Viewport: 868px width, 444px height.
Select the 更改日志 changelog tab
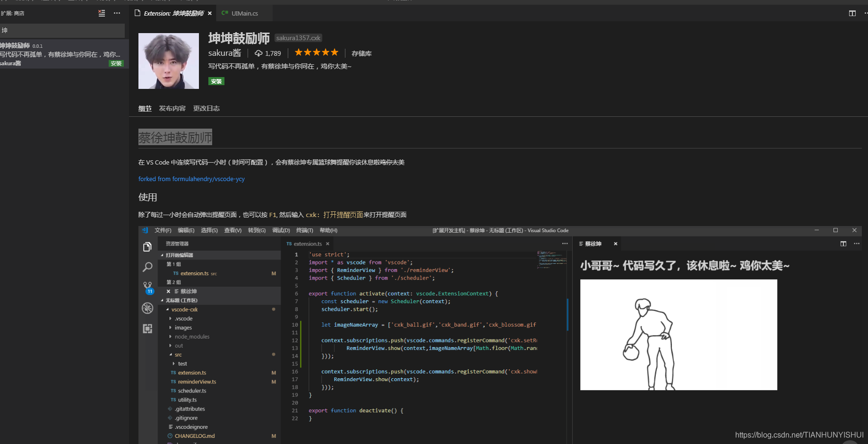click(206, 108)
